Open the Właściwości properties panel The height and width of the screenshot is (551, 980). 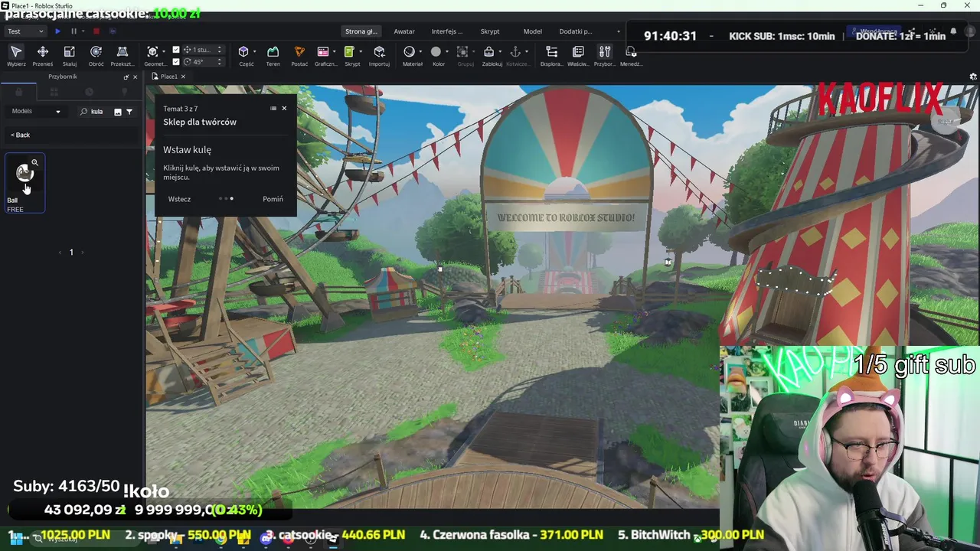click(x=578, y=55)
